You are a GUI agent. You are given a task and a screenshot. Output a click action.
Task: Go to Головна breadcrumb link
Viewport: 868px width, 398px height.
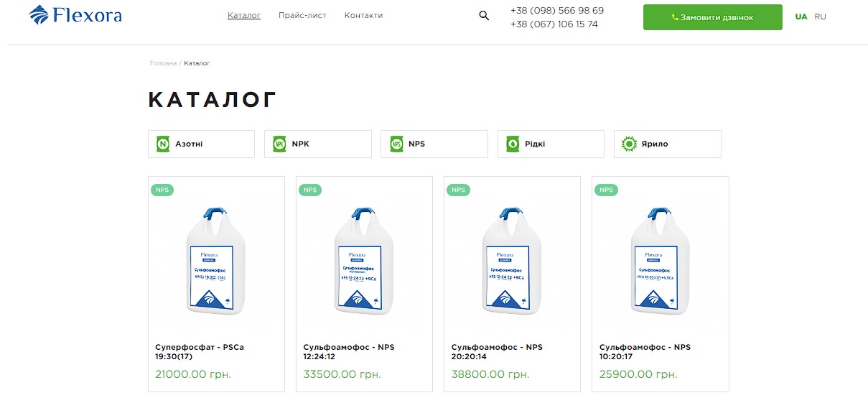click(x=163, y=63)
